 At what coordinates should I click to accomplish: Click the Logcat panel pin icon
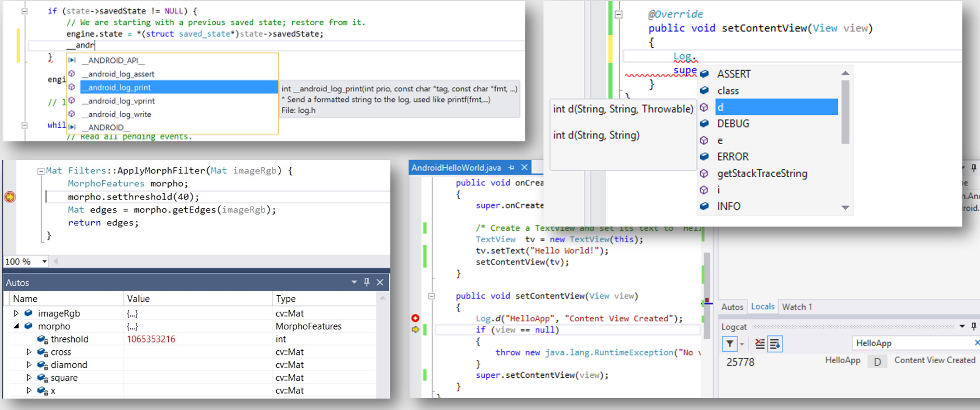(x=974, y=326)
